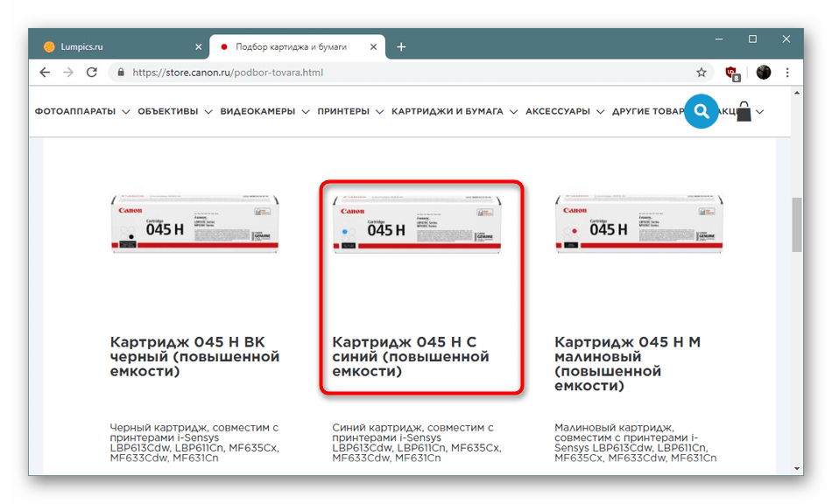Viewport: 832px width, 504px height.
Task: Click the browser forward arrow
Action: [68, 73]
